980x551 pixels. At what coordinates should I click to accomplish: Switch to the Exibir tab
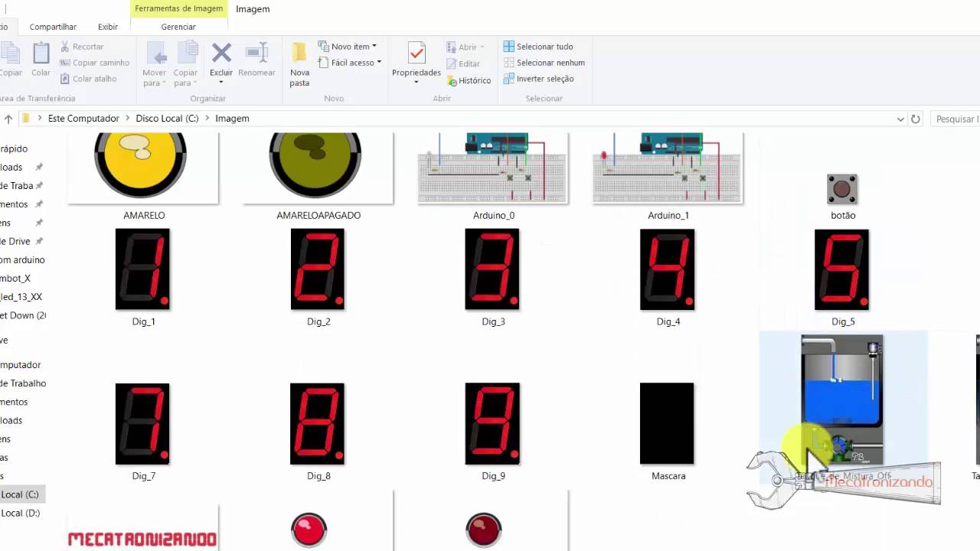point(108,27)
